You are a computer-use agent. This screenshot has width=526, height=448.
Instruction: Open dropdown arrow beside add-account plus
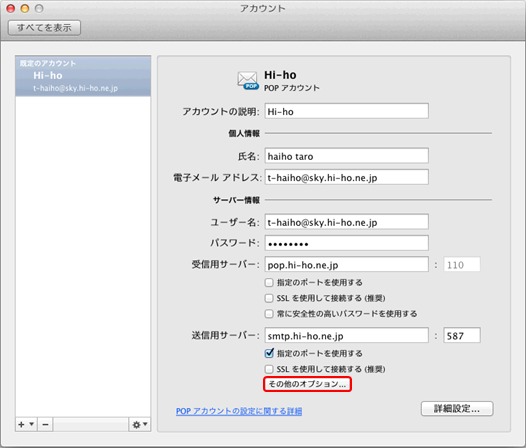(32, 424)
